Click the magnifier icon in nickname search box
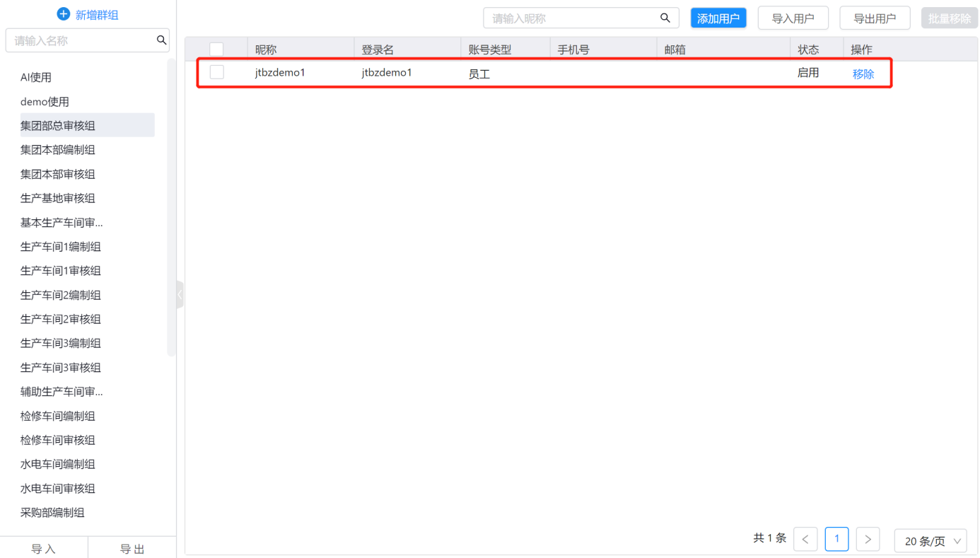The image size is (980, 558). coord(665,18)
